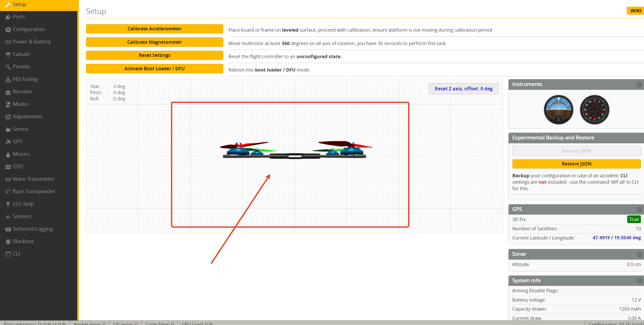
Task: Click the PID Tuning icon
Action: 8,80
